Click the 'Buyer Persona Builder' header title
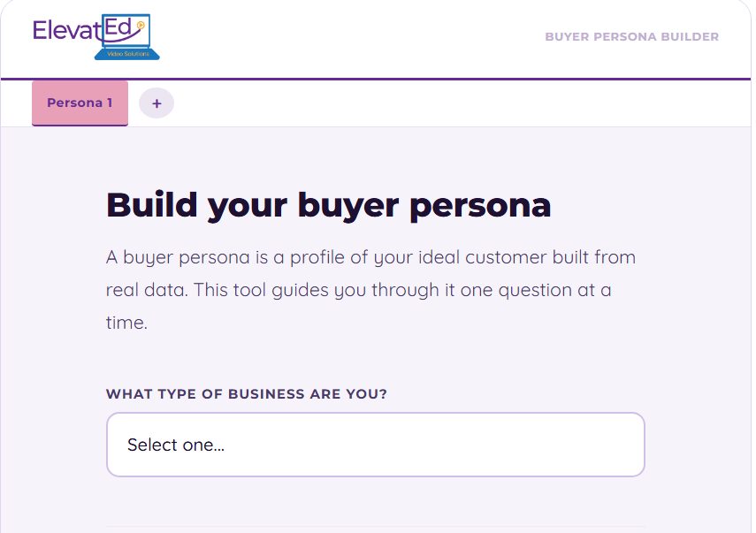Image resolution: width=756 pixels, height=533 pixels. coord(631,37)
